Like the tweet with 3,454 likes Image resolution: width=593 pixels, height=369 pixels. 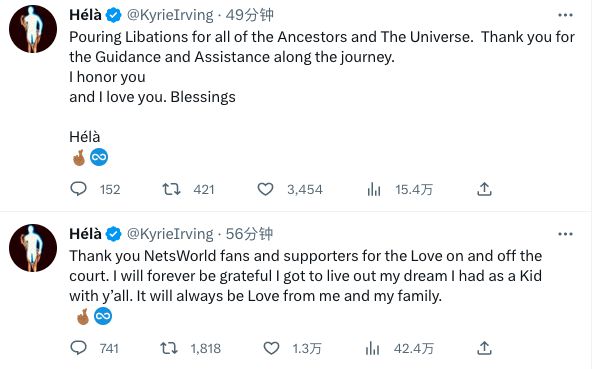(x=265, y=189)
